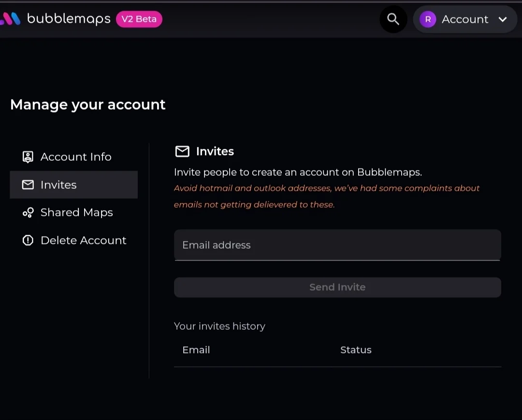Click the 'Manage your account' heading

[x=88, y=105]
